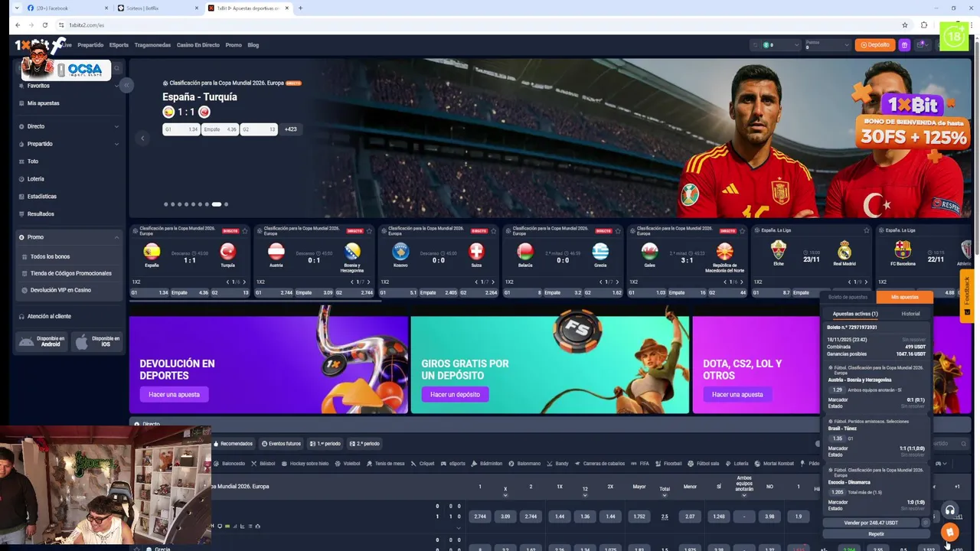Image resolution: width=980 pixels, height=551 pixels.
Task: Select Mortal Kombat sport filter
Action: pyautogui.click(x=774, y=464)
